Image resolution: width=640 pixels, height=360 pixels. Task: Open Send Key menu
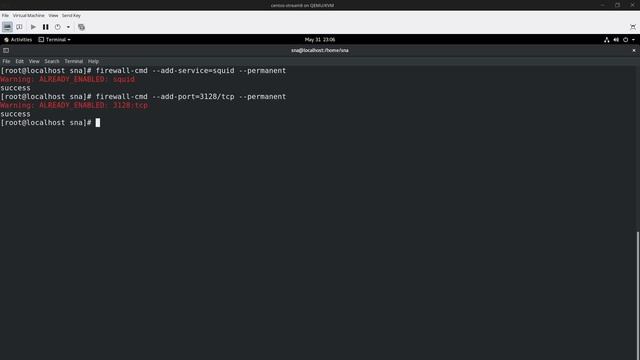tap(71, 16)
